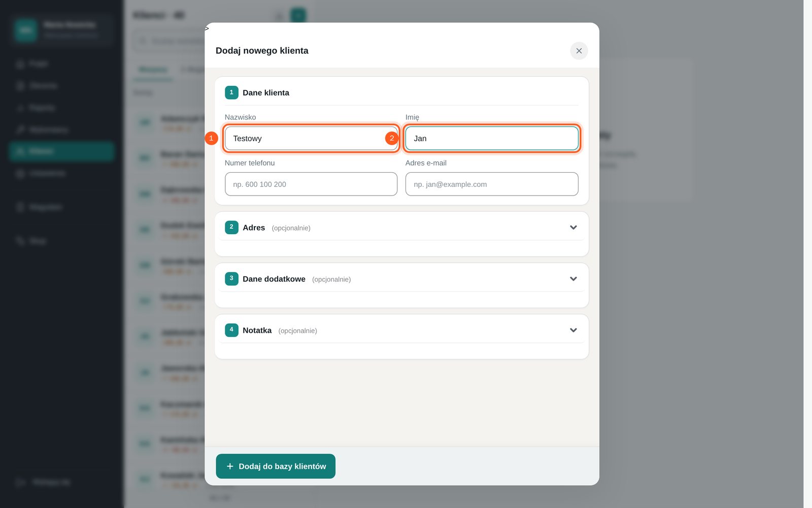The image size is (812, 508).
Task: Click step badge 4 beside Notatka
Action: (231, 330)
